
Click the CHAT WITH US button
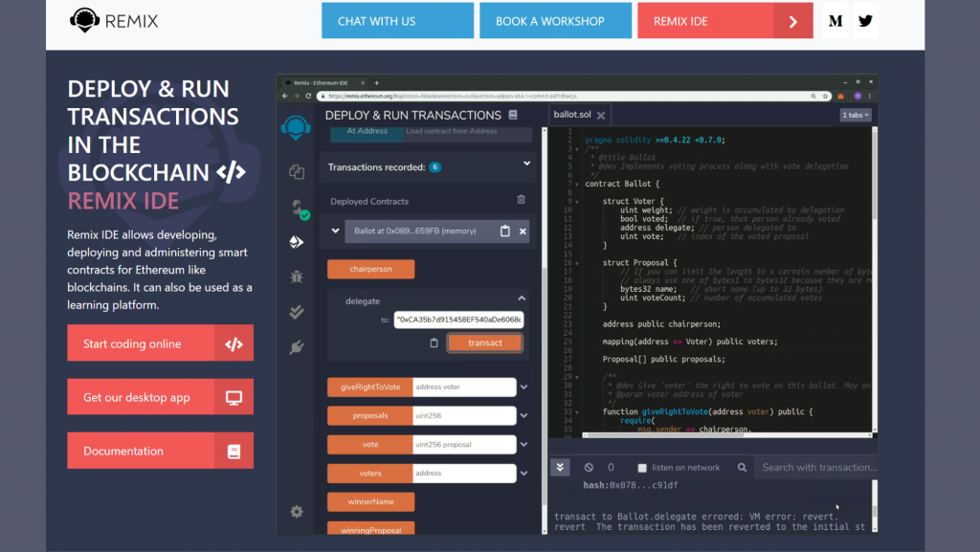point(397,21)
